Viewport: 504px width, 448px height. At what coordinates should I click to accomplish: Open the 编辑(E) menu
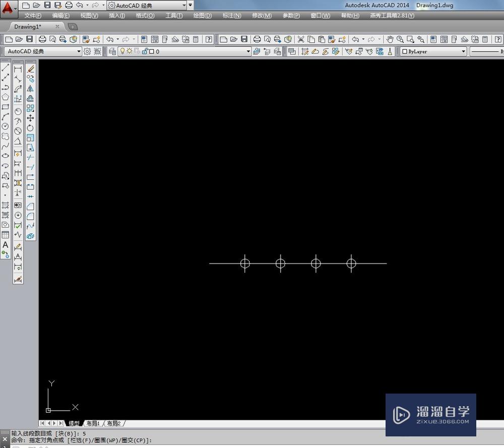tap(61, 16)
